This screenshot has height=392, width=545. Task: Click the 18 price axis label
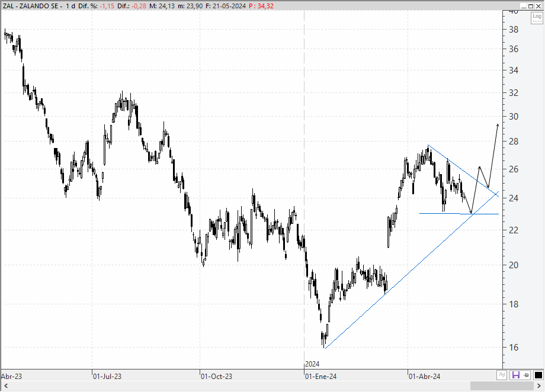tap(514, 304)
